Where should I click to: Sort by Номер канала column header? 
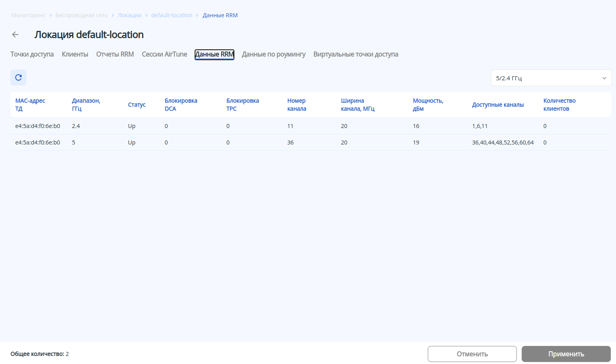pos(297,105)
